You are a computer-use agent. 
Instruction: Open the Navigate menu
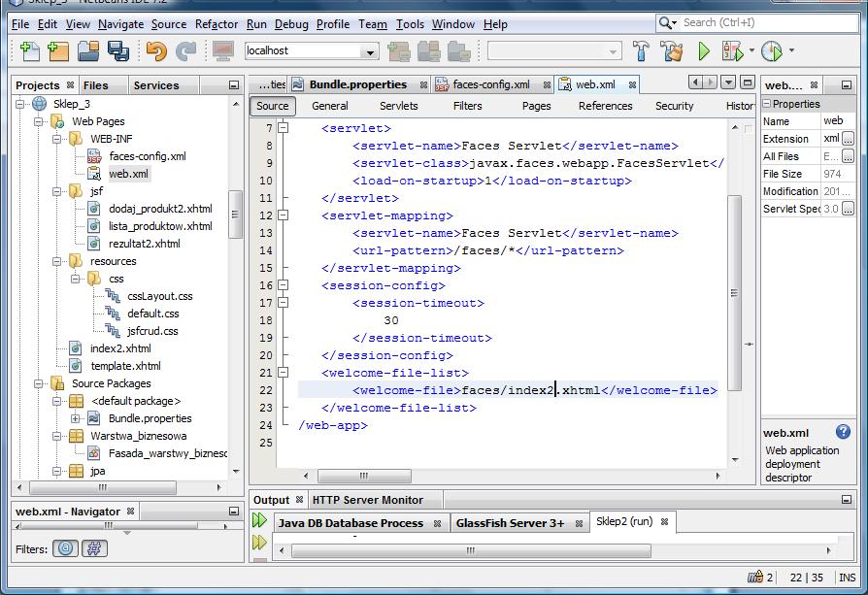coord(120,24)
